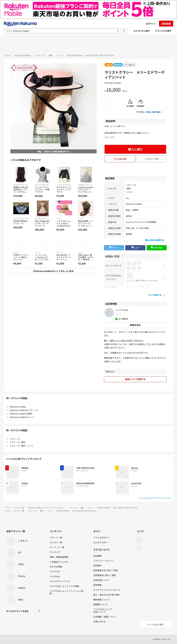Click ページの上へ戻る button

click(x=155, y=624)
